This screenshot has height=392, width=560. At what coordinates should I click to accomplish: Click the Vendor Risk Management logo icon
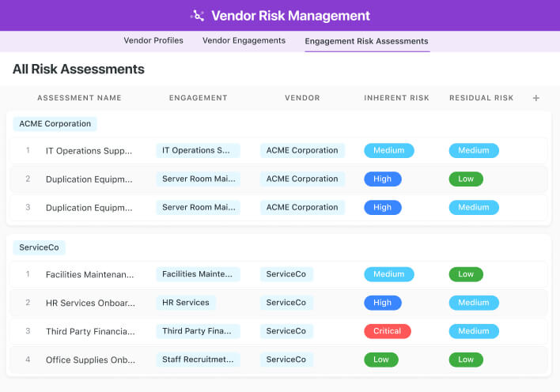pyautogui.click(x=198, y=16)
